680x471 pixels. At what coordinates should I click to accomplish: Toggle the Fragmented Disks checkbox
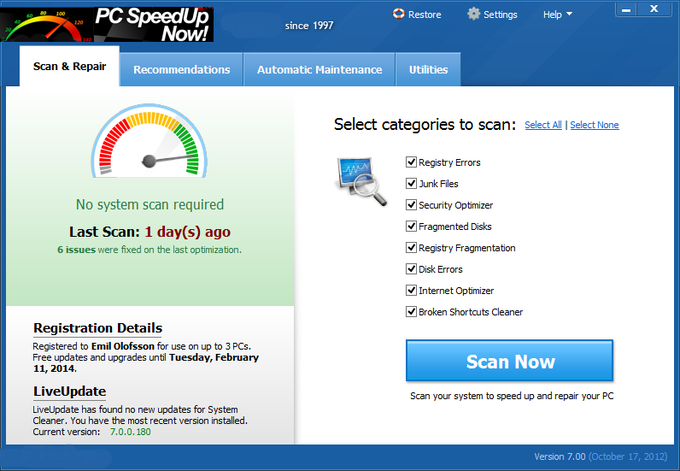tap(411, 226)
